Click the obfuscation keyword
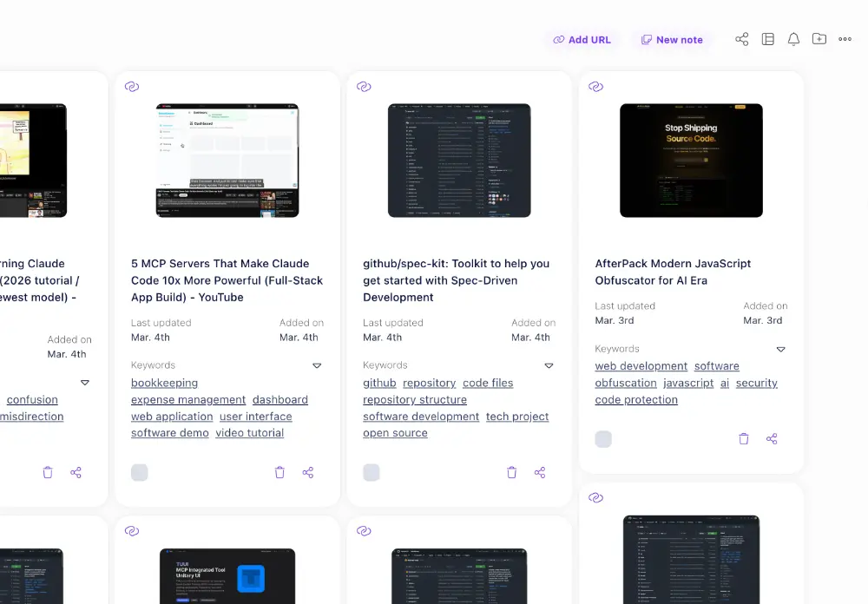Image resolution: width=868 pixels, height=604 pixels. (626, 383)
